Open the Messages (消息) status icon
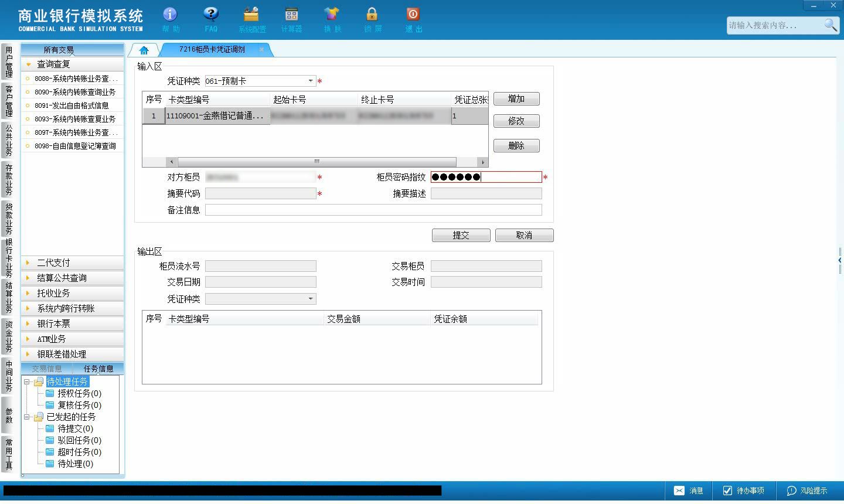 (689, 491)
